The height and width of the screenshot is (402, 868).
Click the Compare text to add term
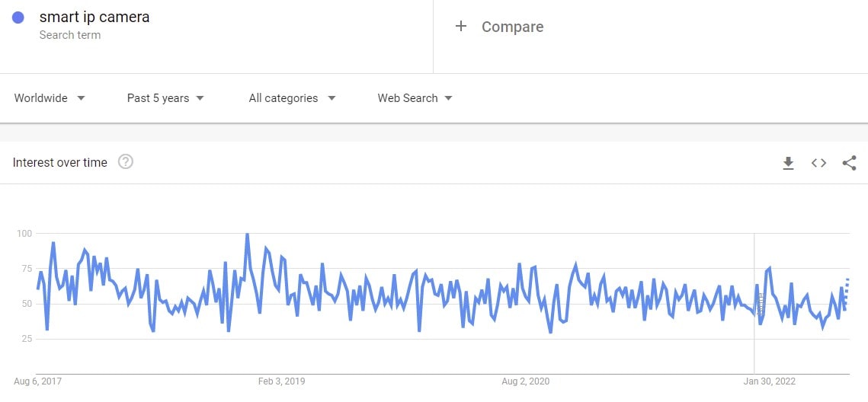click(512, 27)
